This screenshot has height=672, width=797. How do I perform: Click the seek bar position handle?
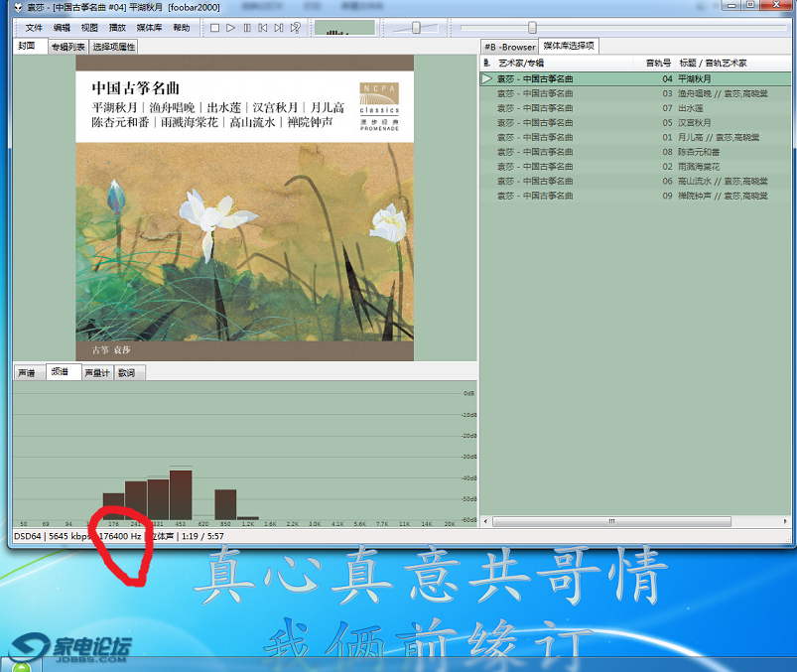532,28
